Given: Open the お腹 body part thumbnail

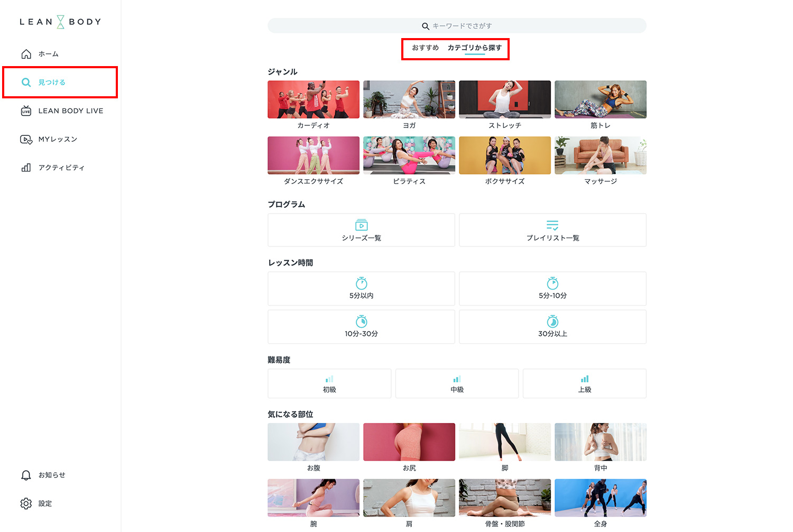Looking at the screenshot, I should tap(313, 442).
